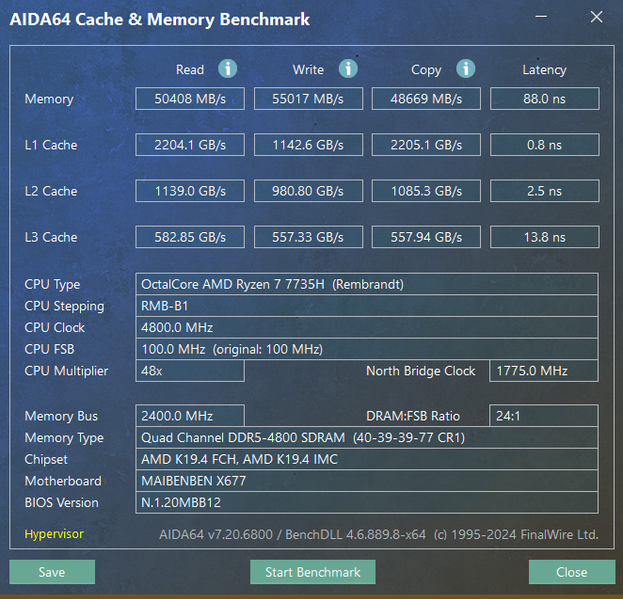Click the Memory latency 88.0 ns field
Viewport: 623px width, 599px height.
[545, 99]
